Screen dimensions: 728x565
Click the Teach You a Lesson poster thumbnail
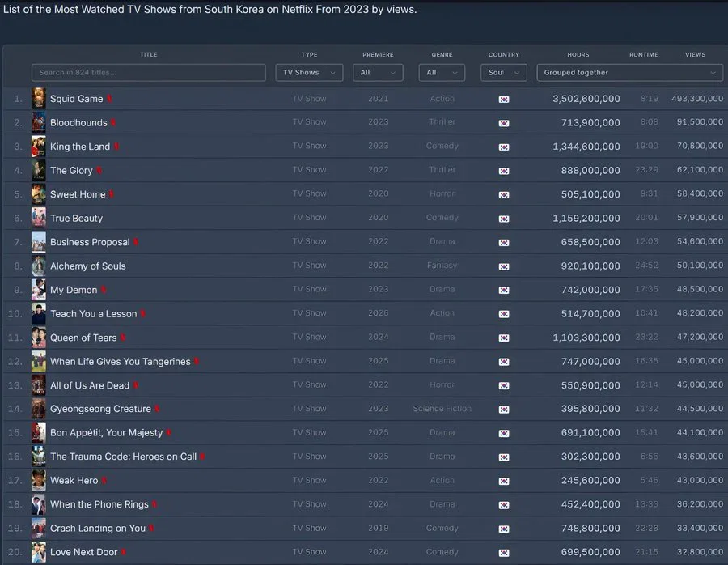[39, 313]
